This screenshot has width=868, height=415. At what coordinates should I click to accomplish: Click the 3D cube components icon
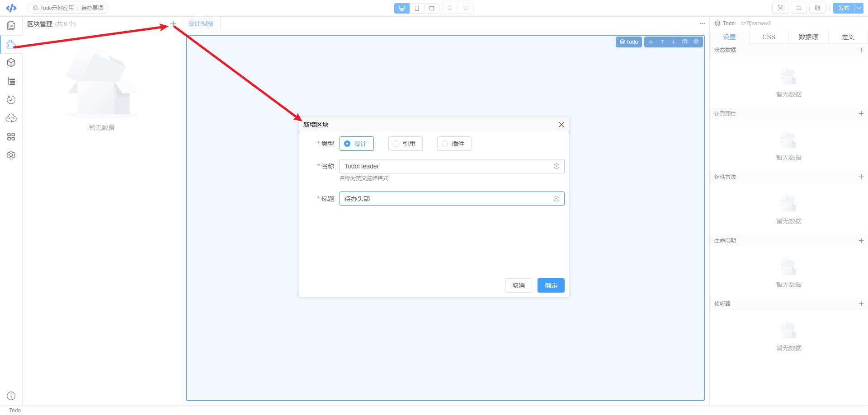point(11,63)
